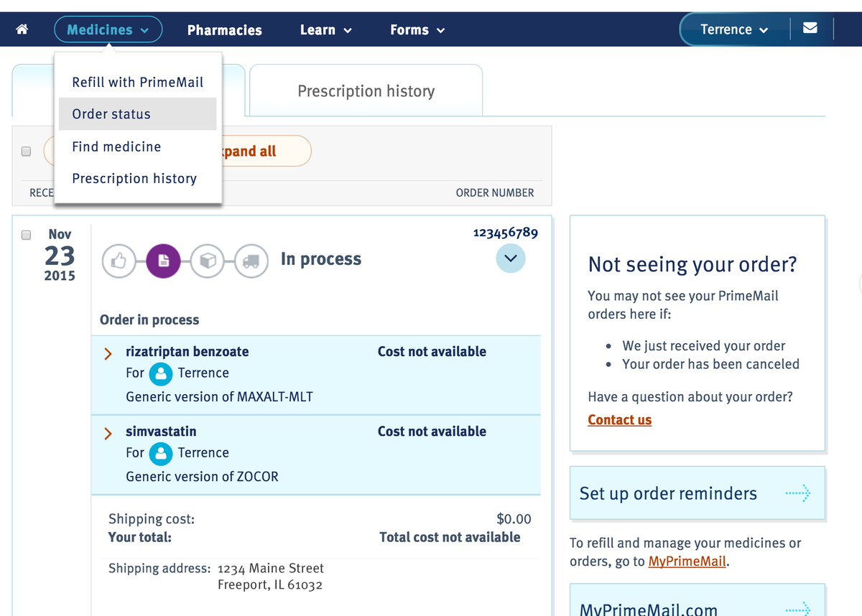Click the dotted arrow beside Set up order reminders
The image size is (862, 616).
tap(797, 493)
